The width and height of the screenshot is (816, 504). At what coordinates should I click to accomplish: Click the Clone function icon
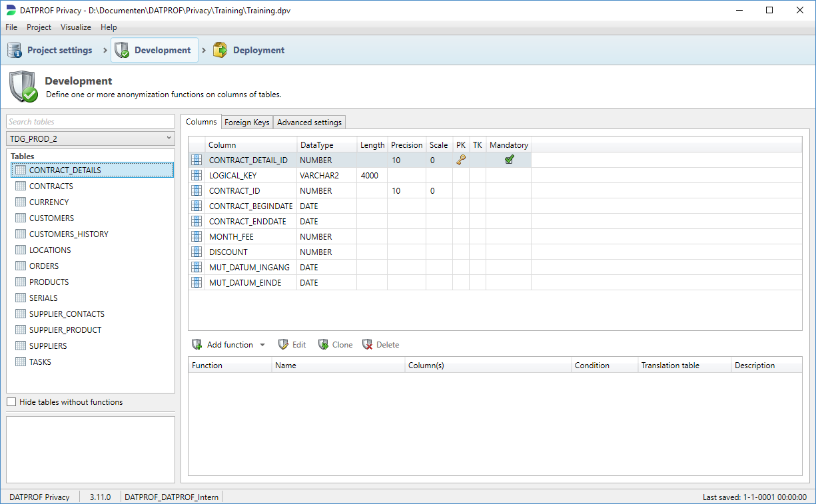323,345
